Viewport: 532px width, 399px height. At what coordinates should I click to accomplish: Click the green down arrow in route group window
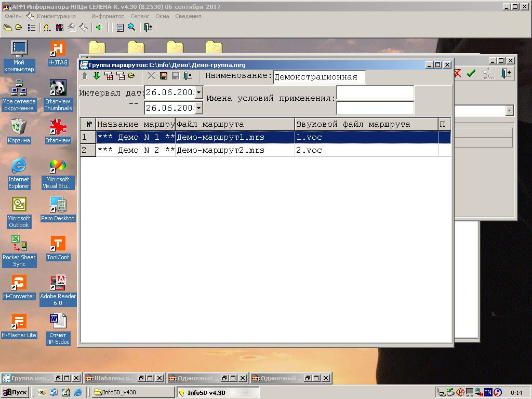pos(97,76)
